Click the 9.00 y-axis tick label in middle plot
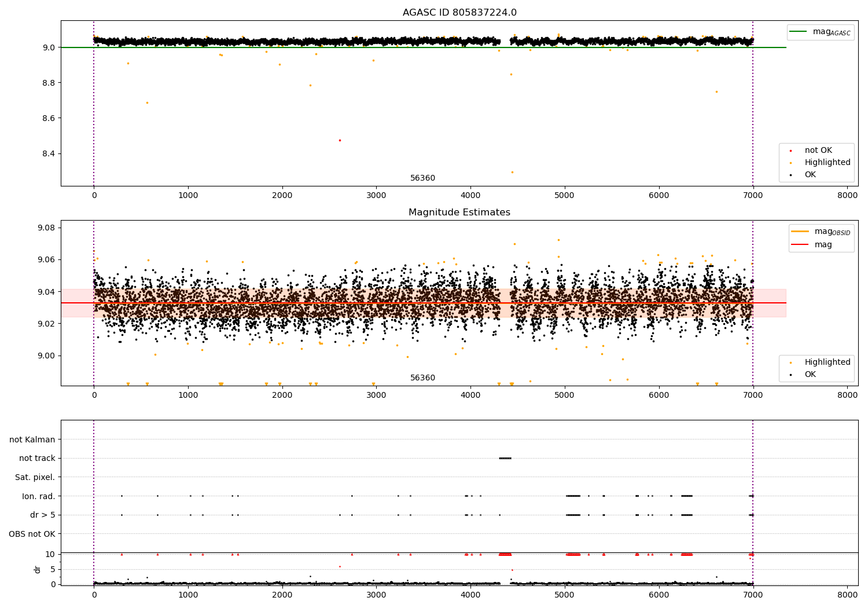The image size is (868, 608). (x=47, y=356)
